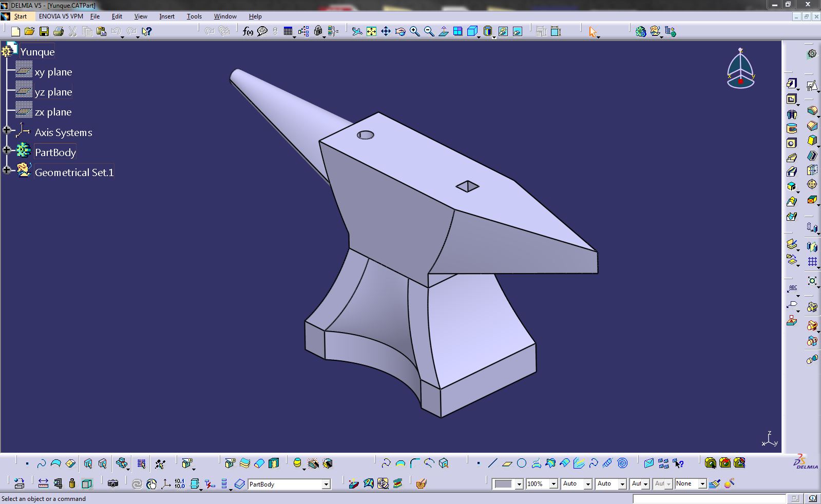Viewport: 821px width, 504px height.
Task: Open the None layer dropdown
Action: (702, 484)
